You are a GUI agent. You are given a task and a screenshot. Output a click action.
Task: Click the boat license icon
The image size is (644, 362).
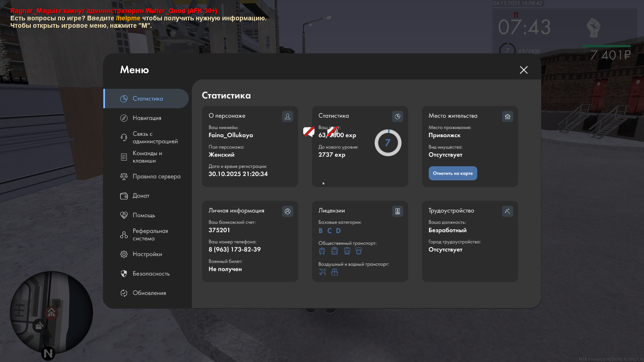click(x=334, y=272)
